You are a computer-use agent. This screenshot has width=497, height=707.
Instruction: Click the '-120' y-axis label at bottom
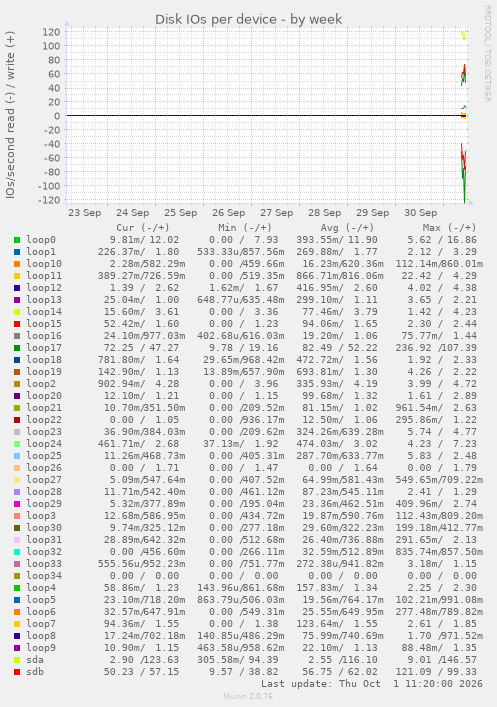[49, 200]
